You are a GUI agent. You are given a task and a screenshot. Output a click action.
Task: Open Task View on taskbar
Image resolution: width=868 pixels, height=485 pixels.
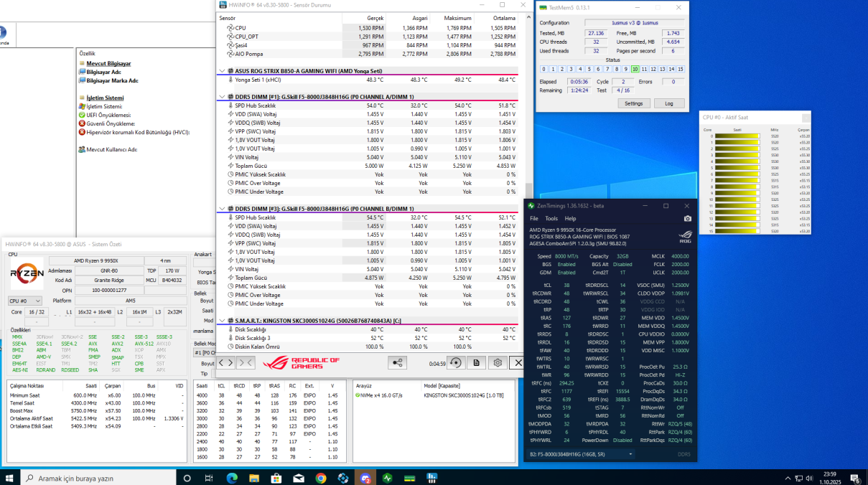[x=209, y=478]
